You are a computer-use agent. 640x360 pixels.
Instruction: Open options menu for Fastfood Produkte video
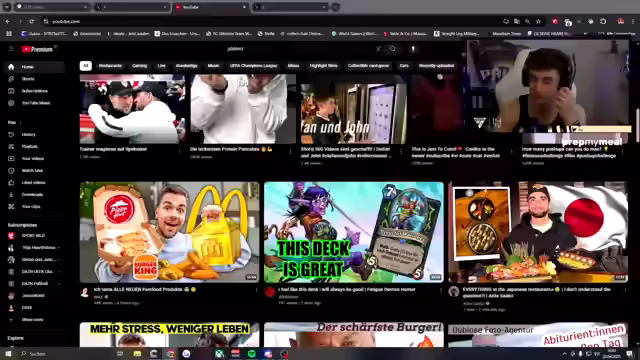point(256,291)
